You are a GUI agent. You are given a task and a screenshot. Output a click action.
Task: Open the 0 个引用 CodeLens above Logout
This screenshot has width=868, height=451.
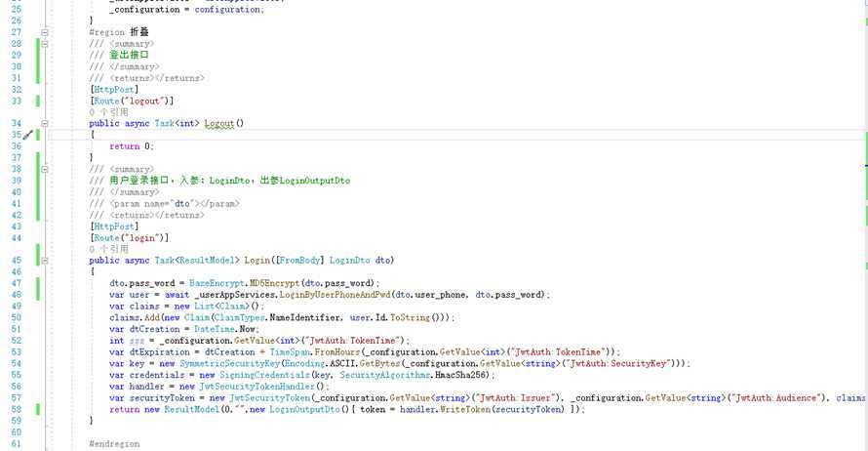click(108, 112)
